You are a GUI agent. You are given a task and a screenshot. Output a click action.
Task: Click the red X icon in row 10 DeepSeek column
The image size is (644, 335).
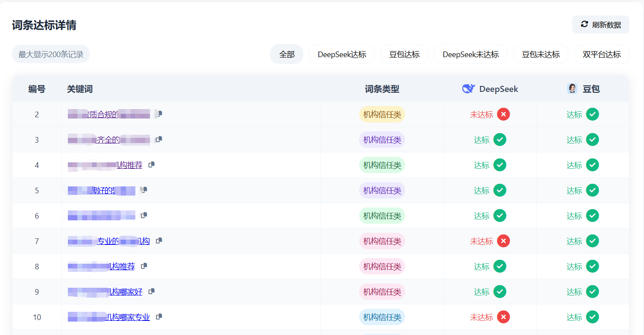(x=504, y=317)
